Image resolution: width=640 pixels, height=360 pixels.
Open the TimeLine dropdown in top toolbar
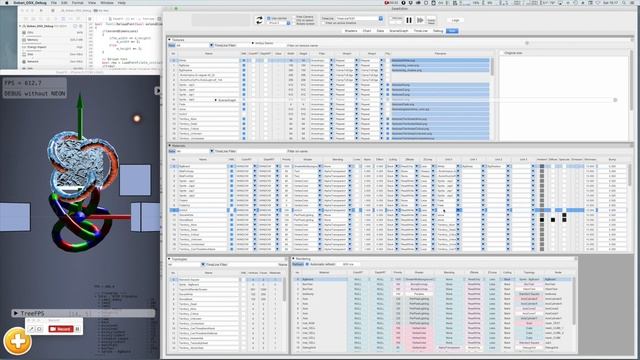(359, 18)
